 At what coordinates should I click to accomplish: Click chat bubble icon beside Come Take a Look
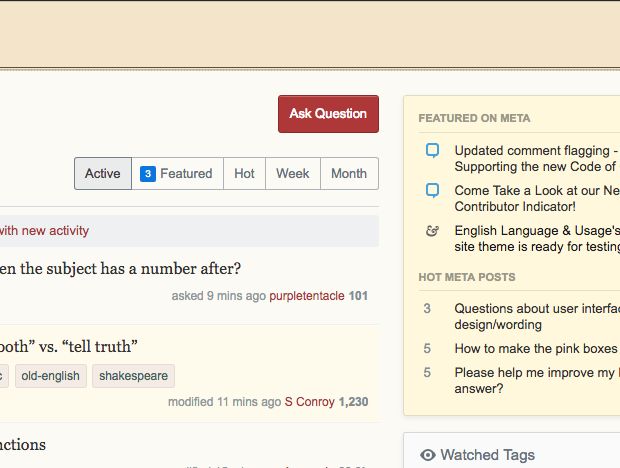pos(432,191)
